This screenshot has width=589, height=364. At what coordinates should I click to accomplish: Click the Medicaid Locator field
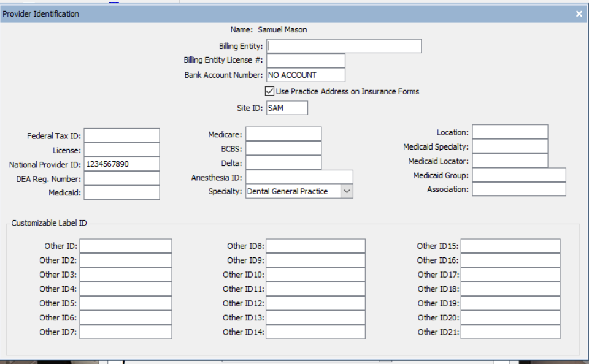[510, 161]
